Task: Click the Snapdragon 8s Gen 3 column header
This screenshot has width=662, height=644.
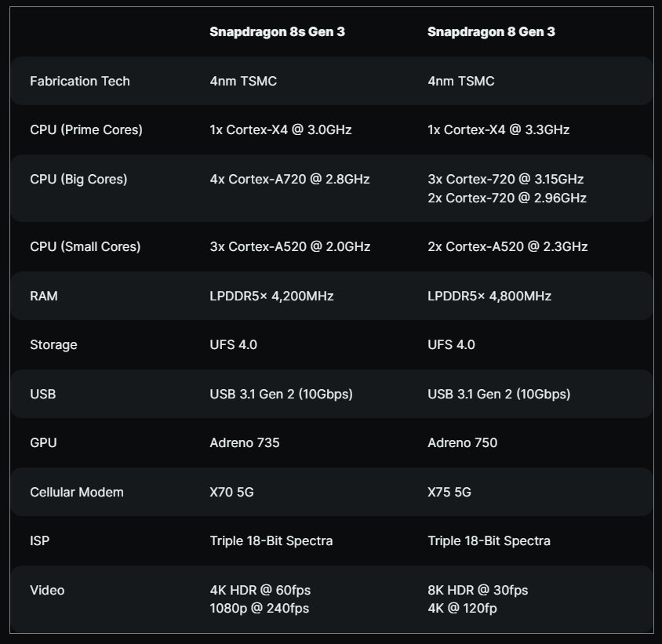Action: pyautogui.click(x=277, y=32)
